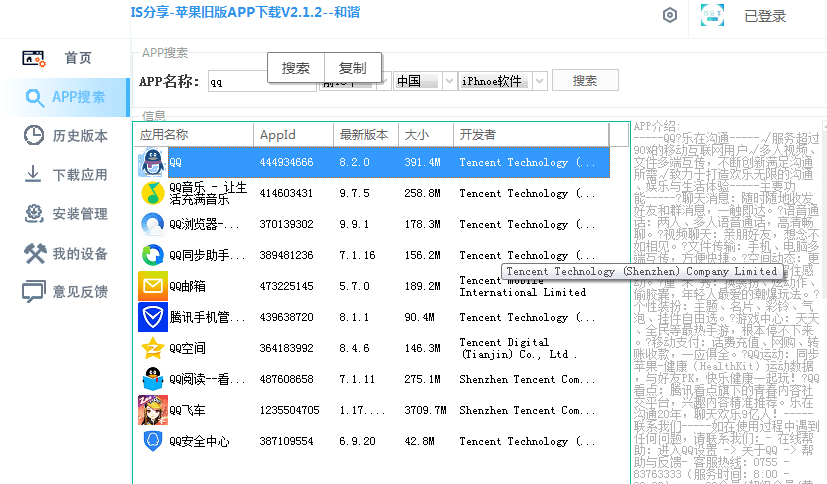Select AppId 370139302 cell
827x484 pixels.
286,225
